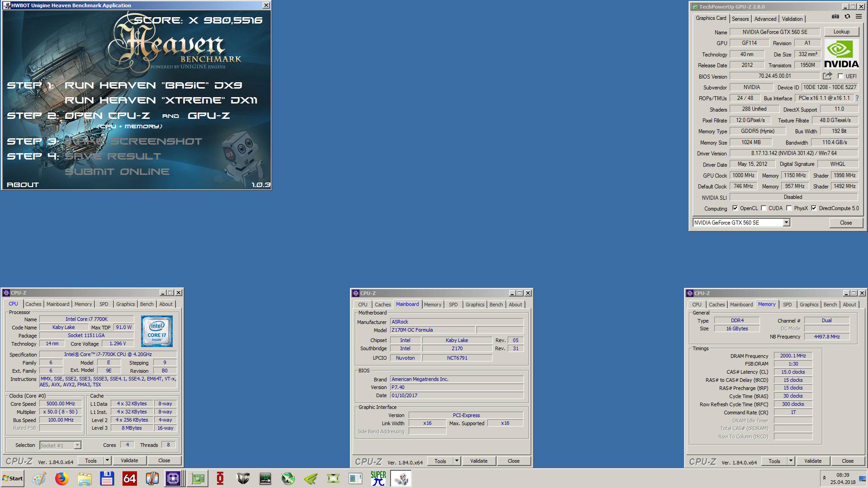Click Submit Online in Heaven window

[x=117, y=172]
